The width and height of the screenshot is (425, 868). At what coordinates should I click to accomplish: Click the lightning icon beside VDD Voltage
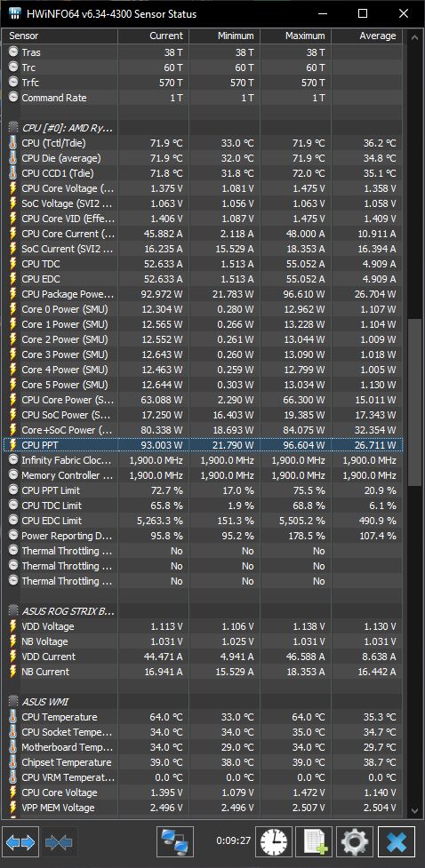(13, 626)
